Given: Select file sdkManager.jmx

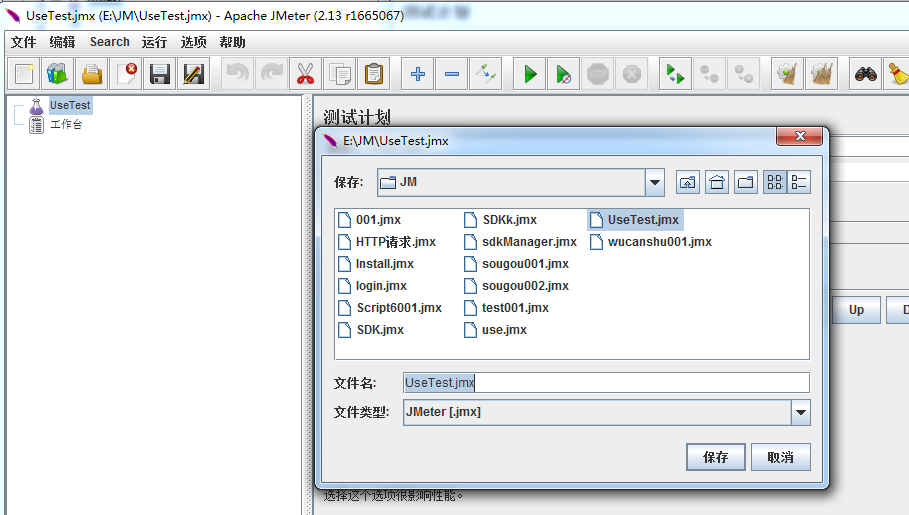Looking at the screenshot, I should [x=521, y=242].
